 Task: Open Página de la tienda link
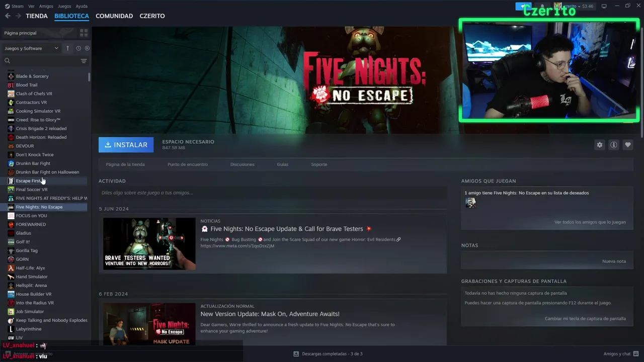[x=125, y=164]
